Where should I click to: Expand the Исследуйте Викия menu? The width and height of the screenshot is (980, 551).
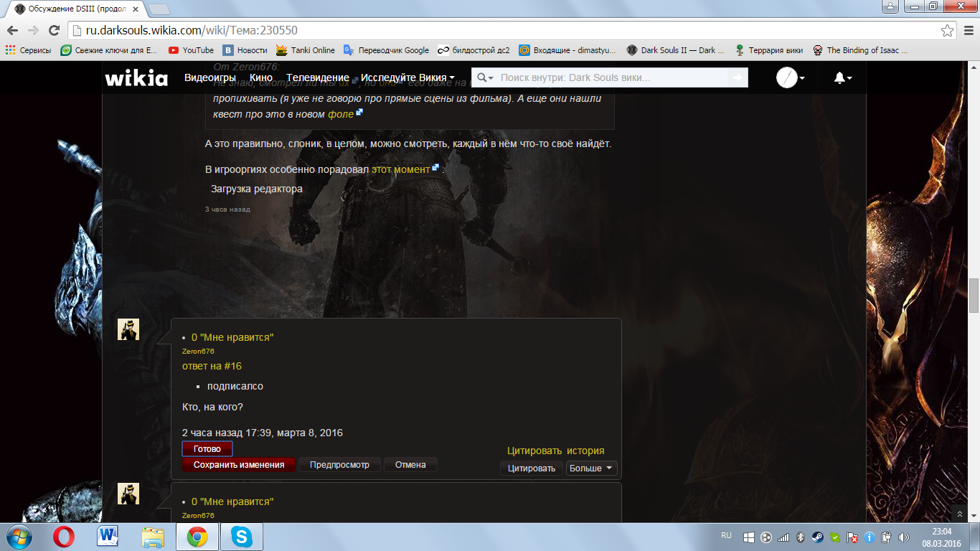coord(407,77)
